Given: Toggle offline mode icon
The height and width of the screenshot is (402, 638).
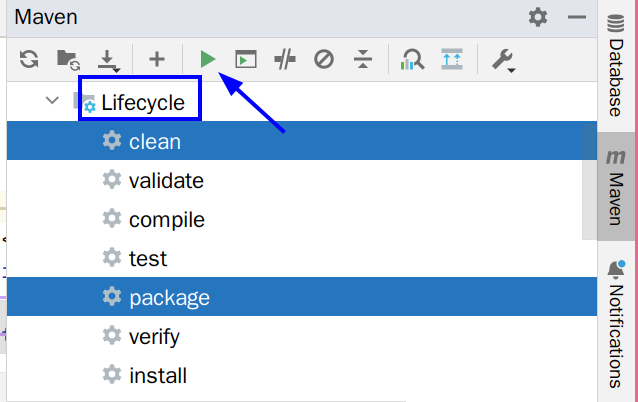Looking at the screenshot, I should [285, 59].
